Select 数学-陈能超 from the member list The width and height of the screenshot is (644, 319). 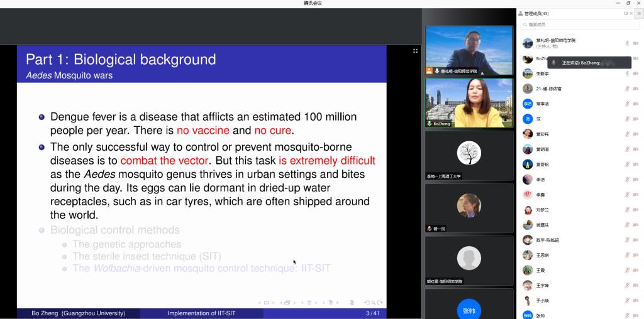tap(547, 240)
